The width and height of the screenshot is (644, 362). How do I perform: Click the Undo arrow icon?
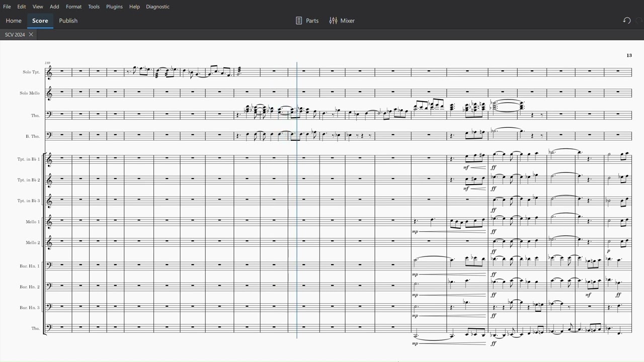627,21
